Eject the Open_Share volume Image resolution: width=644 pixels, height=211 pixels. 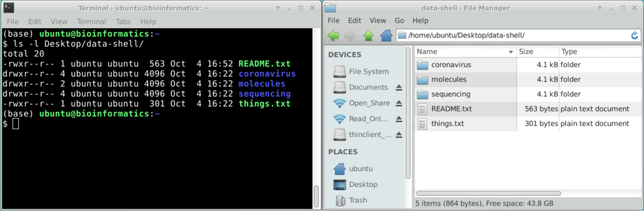399,103
